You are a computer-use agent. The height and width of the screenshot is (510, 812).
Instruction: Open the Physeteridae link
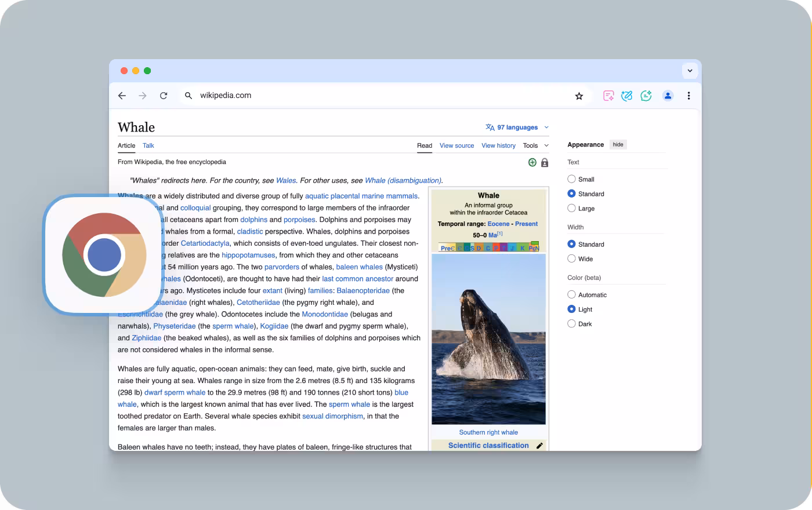pos(175,326)
